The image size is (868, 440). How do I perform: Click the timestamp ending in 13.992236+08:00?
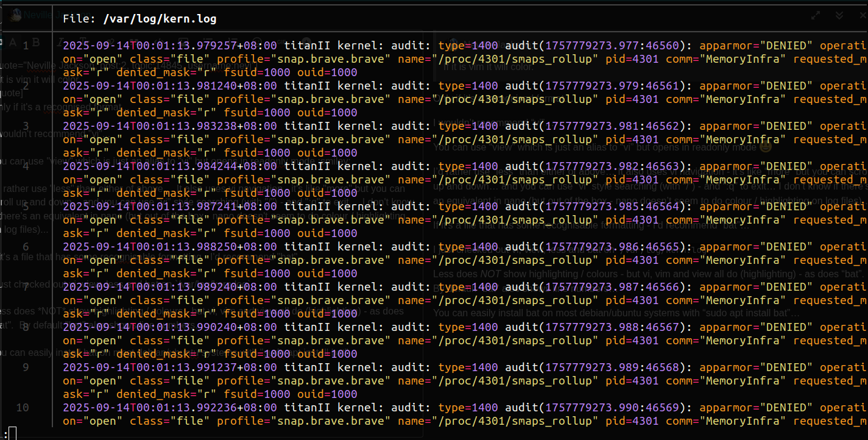point(170,408)
